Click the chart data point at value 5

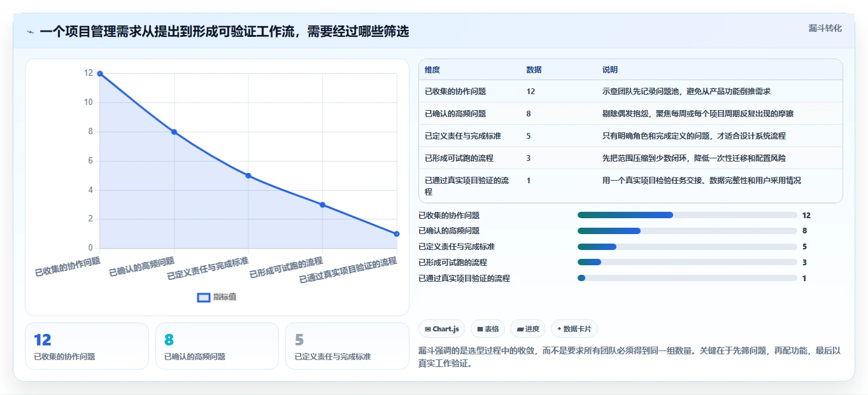[x=248, y=176]
